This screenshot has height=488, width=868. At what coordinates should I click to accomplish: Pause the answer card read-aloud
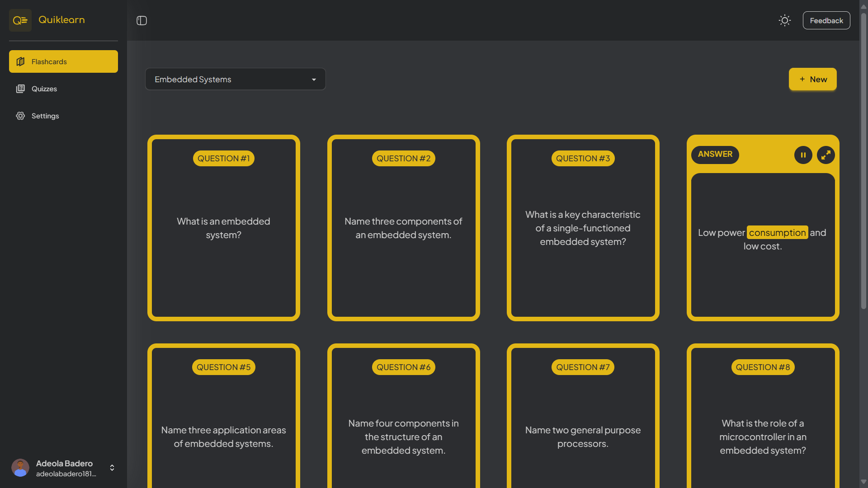pyautogui.click(x=803, y=155)
